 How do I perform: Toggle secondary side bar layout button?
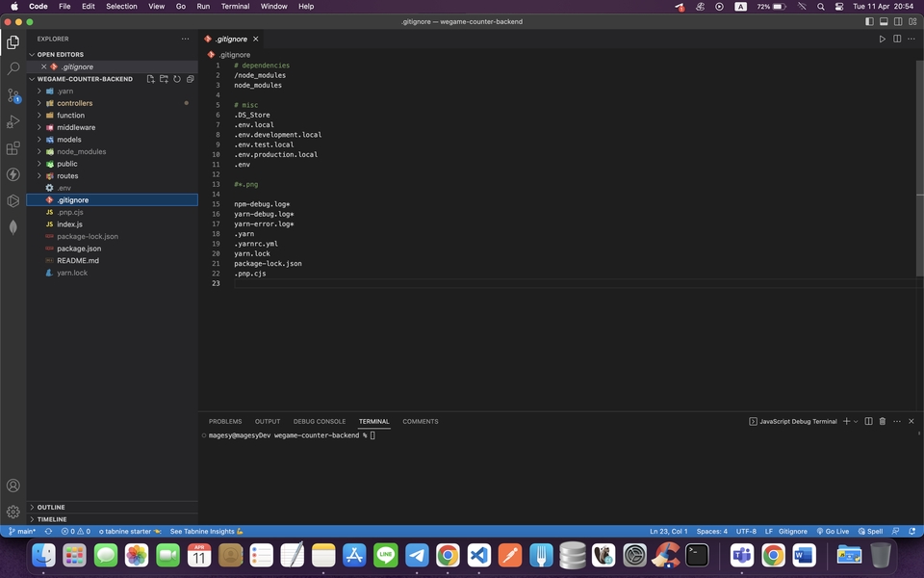(898, 22)
